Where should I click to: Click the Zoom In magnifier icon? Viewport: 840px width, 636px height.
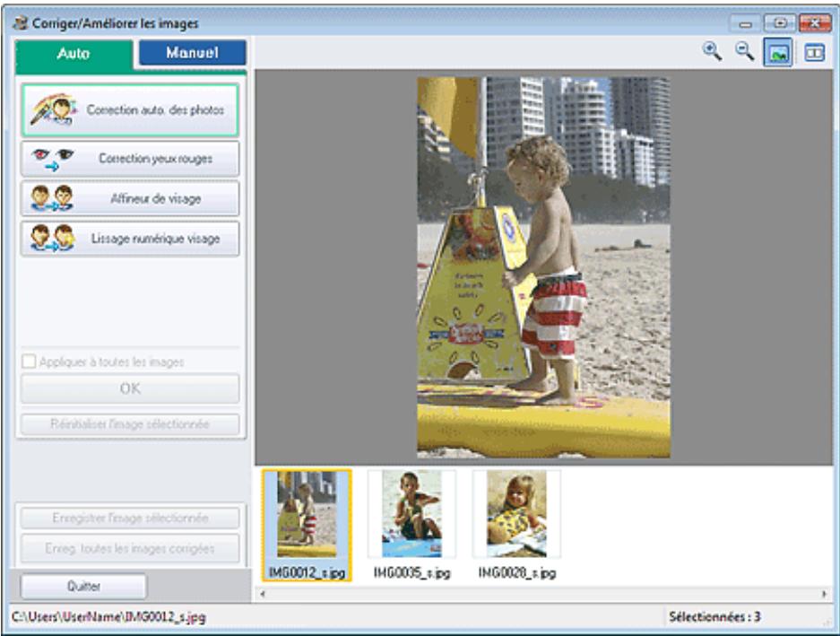[712, 52]
